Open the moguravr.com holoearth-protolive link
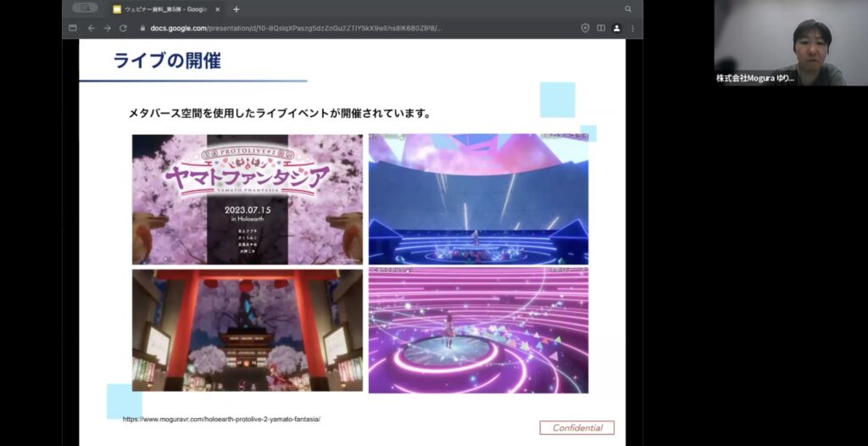The width and height of the screenshot is (868, 446). 221,420
